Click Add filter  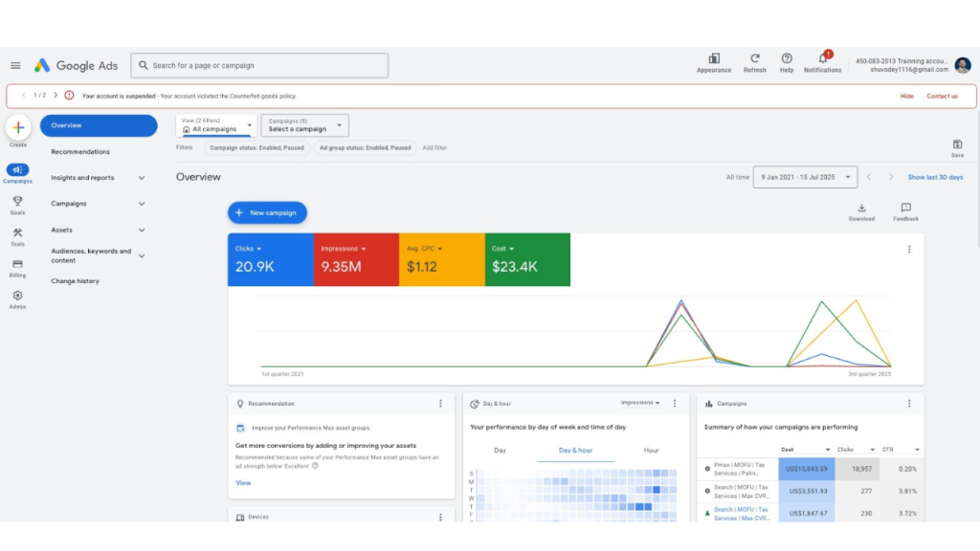pos(434,148)
